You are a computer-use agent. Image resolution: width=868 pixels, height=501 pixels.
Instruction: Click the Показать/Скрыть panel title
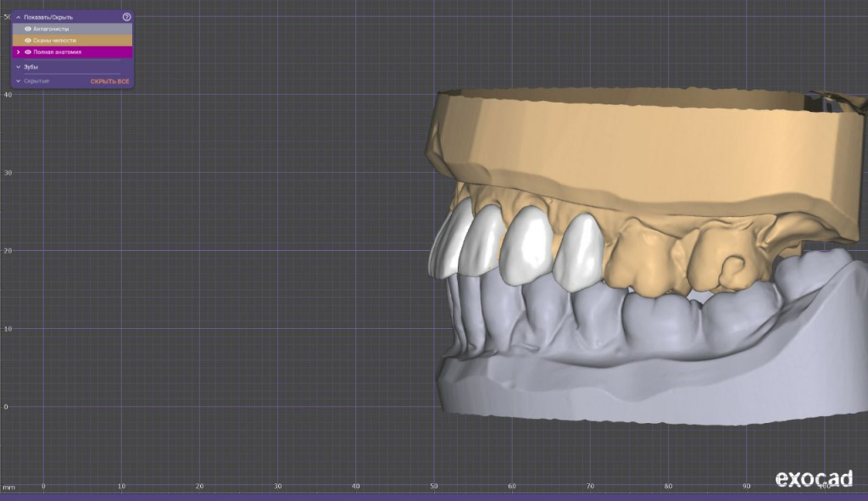point(48,17)
